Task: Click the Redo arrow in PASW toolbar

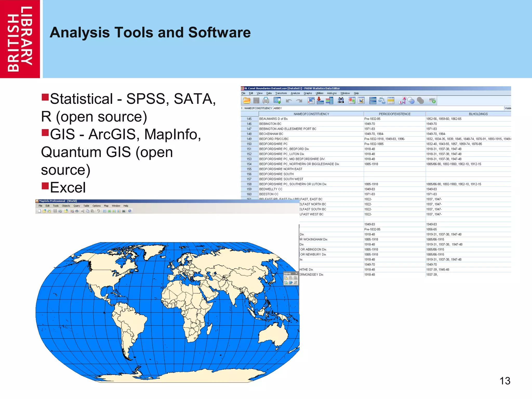Action: (x=299, y=101)
